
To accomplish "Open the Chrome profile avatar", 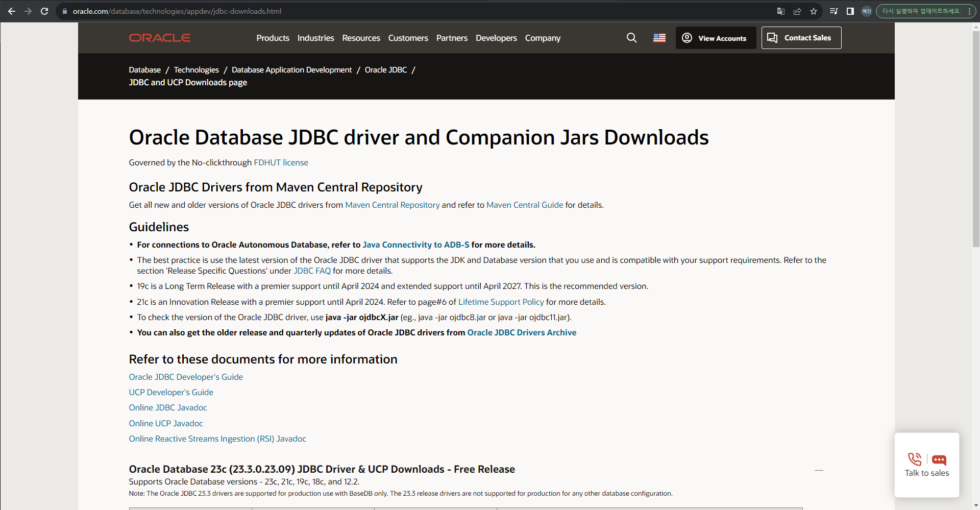I will click(867, 11).
